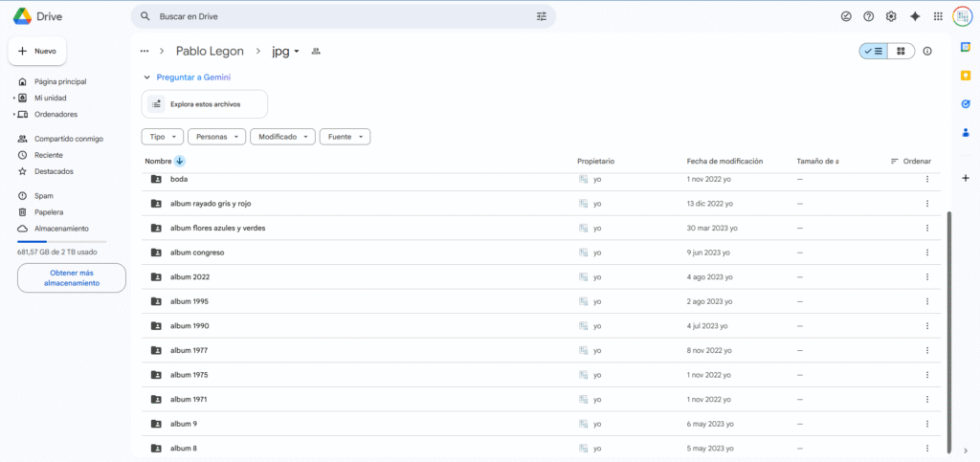Click Explora estos archivos suggestion
980x462 pixels.
(205, 104)
